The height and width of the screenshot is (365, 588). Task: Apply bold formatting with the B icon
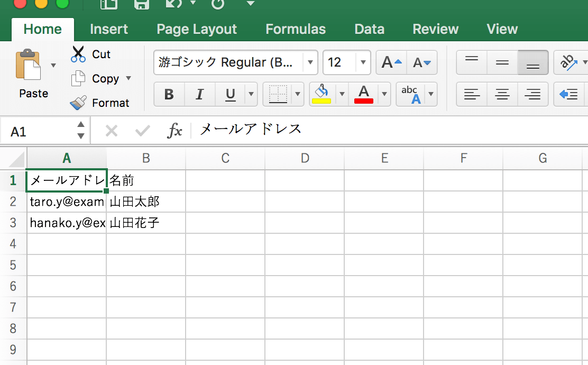click(x=169, y=95)
